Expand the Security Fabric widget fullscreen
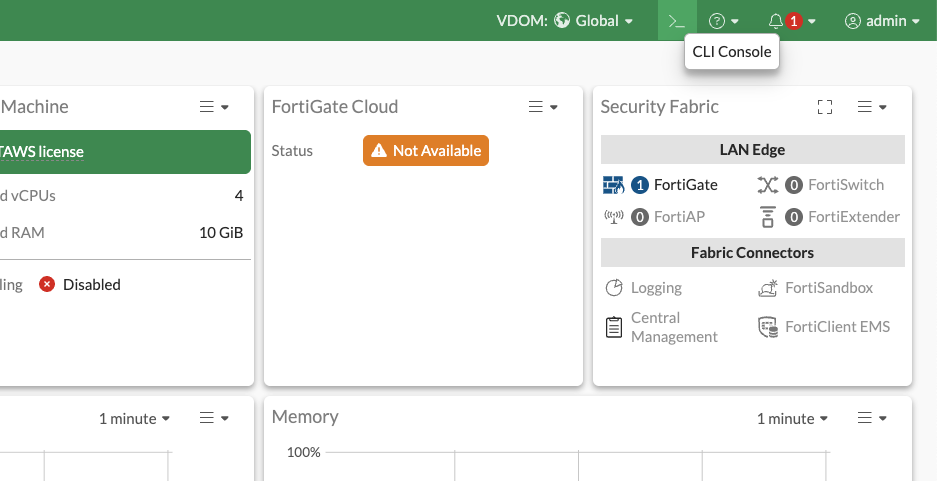This screenshot has width=937, height=481. tap(825, 107)
